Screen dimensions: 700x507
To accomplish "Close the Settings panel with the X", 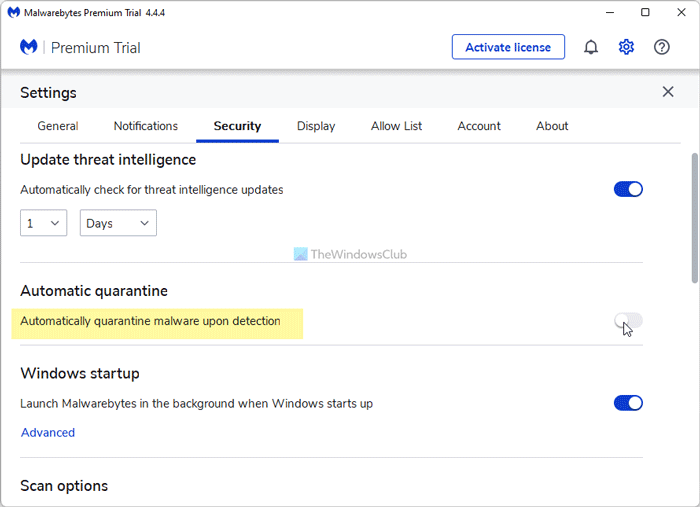I will tap(667, 92).
